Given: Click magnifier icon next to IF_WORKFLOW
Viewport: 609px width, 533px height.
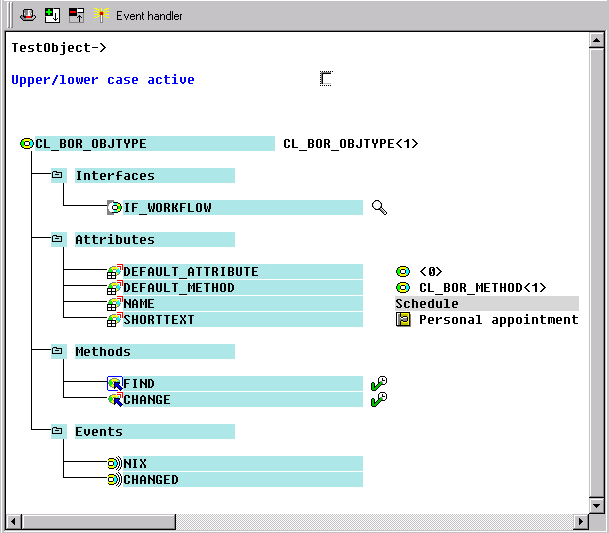Looking at the screenshot, I should tap(379, 208).
